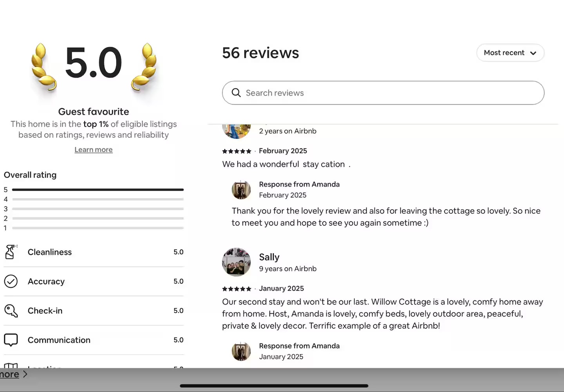Click the left golden laurel icon
Viewport: 564px width, 392px height.
pos(43,67)
